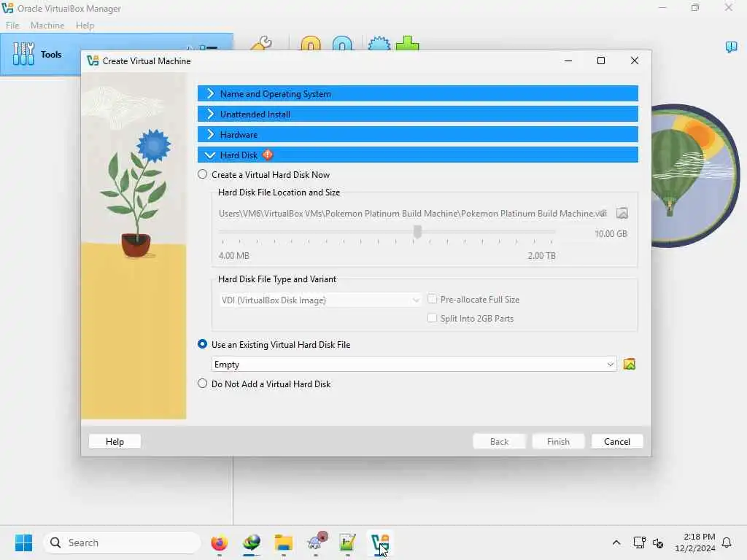Enable Split Into 2GB Parts checkbox
Screen dimensions: 747x560
pyautogui.click(x=432, y=318)
